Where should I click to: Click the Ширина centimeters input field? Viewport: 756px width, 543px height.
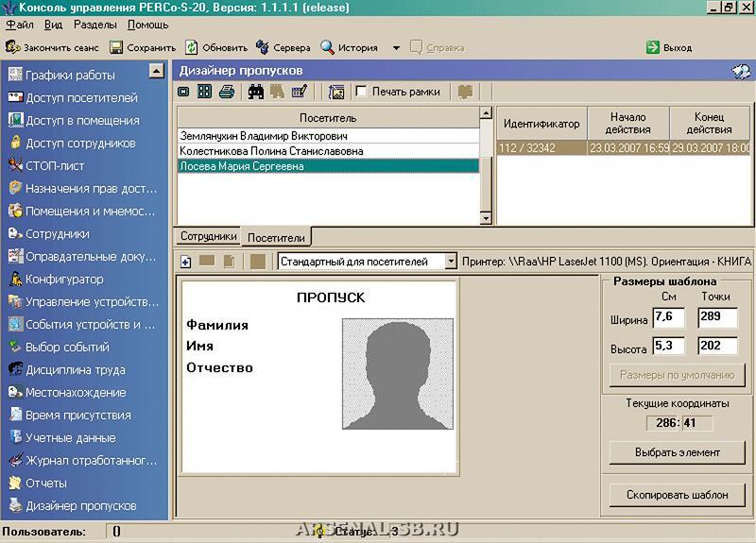click(667, 317)
